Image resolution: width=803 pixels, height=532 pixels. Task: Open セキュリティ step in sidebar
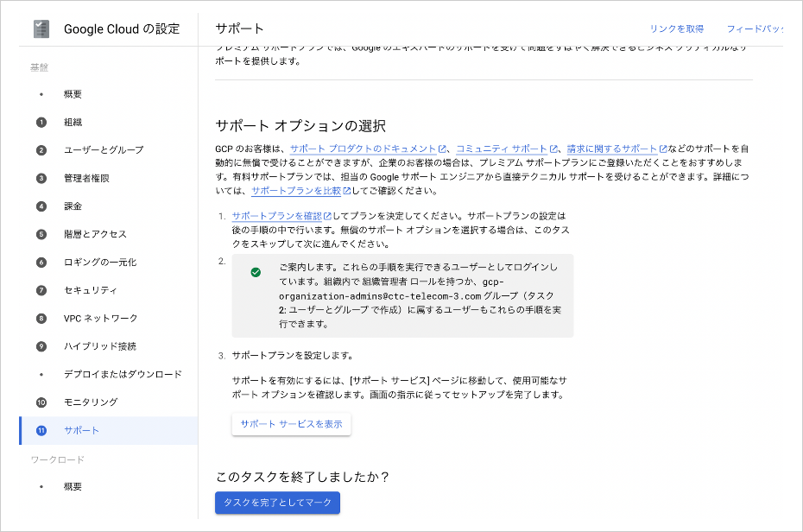pos(90,290)
